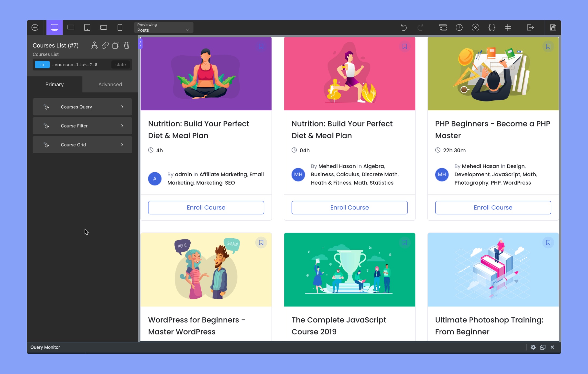Click MH avatar on PHP Beginners card
Screen dimensions: 588x374
[442, 174]
